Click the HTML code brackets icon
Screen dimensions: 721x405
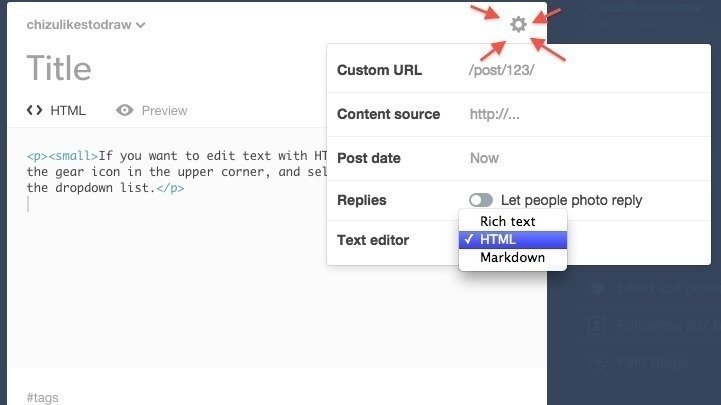(x=35, y=110)
